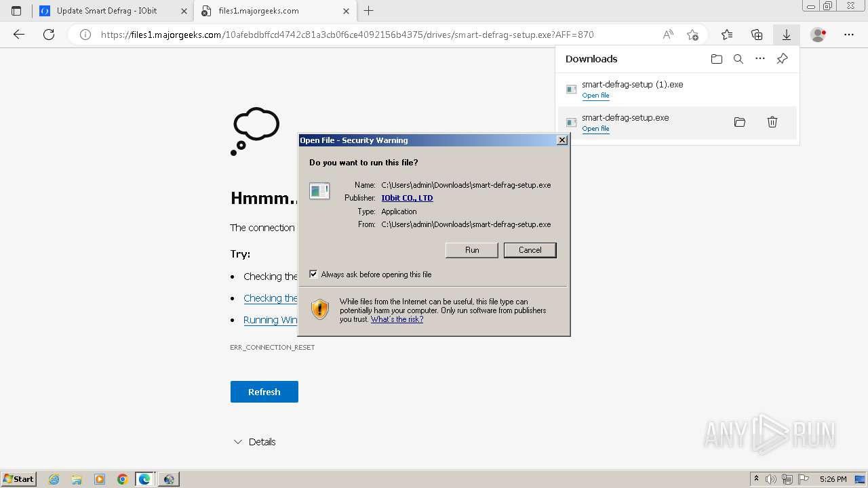868x488 pixels.
Task: Open Edge Settings and more menu
Action: click(849, 35)
